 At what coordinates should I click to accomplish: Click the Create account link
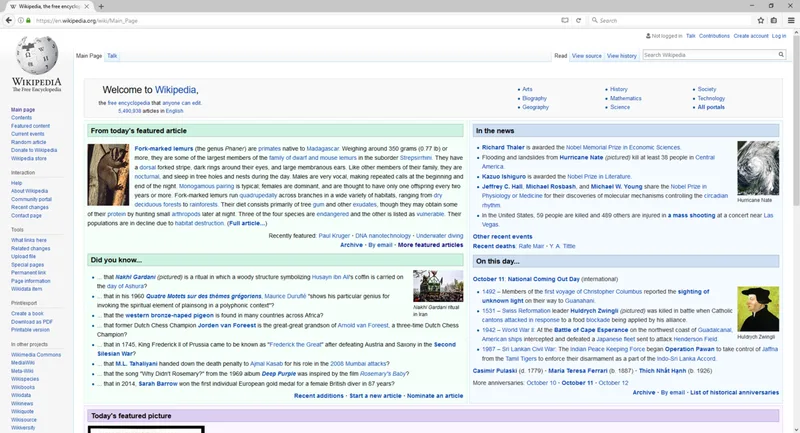click(751, 36)
